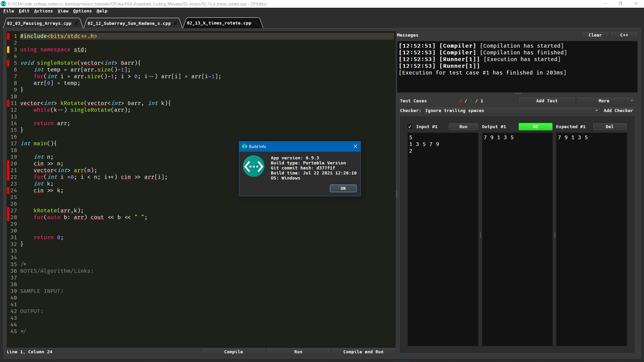Clear the Messages panel
The width and height of the screenshot is (644, 362).
coord(595,35)
